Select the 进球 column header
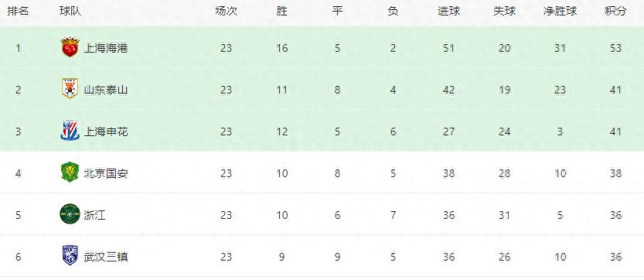Viewport: 644px width, 280px height. coord(448,11)
